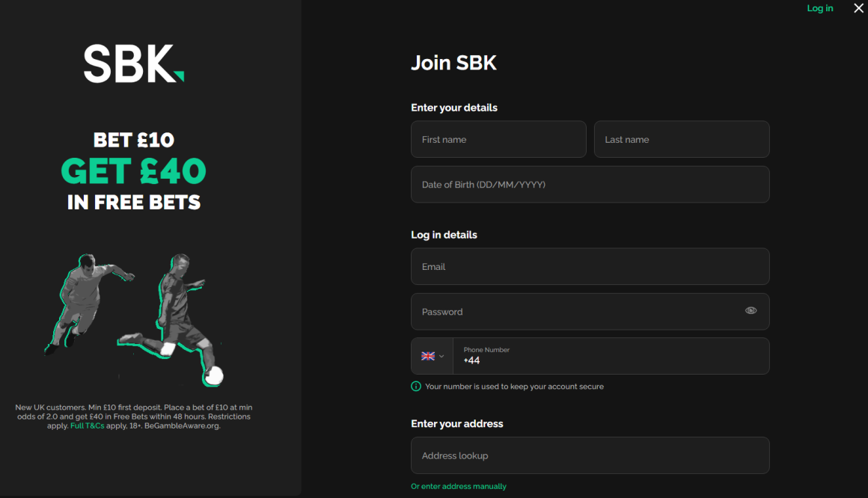The width and height of the screenshot is (868, 498).
Task: Click the Enter your details heading
Action: [x=453, y=107]
